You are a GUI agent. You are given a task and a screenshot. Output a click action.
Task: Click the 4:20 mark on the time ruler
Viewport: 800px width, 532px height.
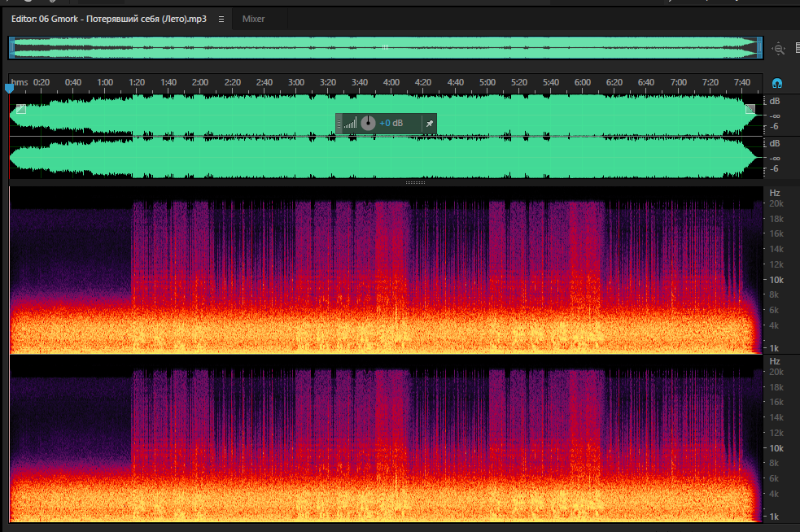click(x=423, y=82)
